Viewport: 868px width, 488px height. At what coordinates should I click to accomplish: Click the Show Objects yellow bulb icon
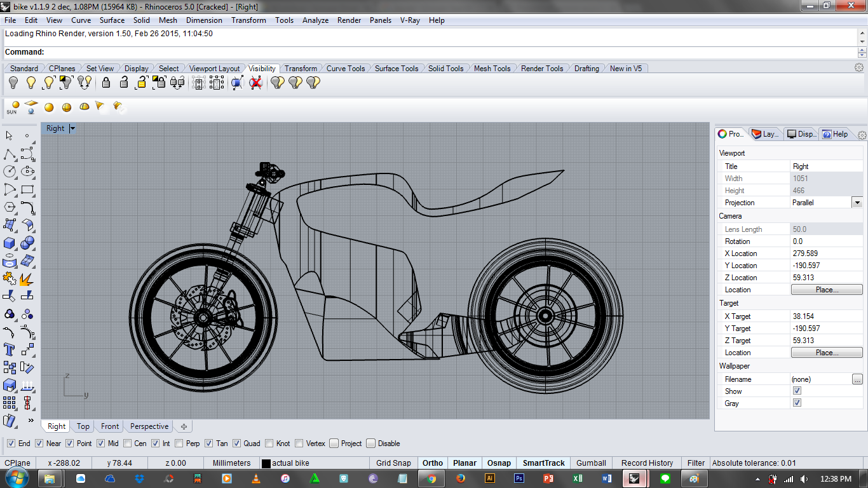31,83
